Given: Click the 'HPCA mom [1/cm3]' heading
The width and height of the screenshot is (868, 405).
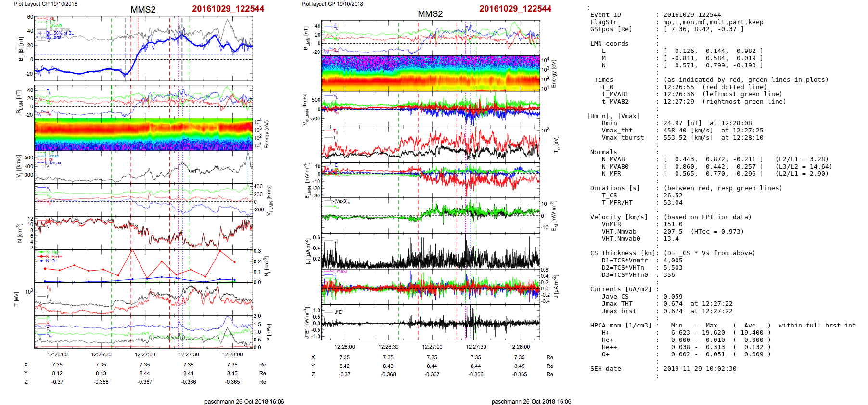Looking at the screenshot, I should point(621,326).
